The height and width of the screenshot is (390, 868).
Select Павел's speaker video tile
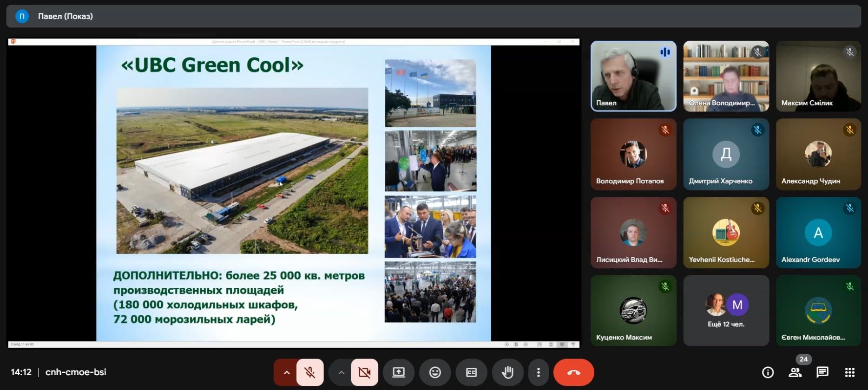click(x=633, y=76)
